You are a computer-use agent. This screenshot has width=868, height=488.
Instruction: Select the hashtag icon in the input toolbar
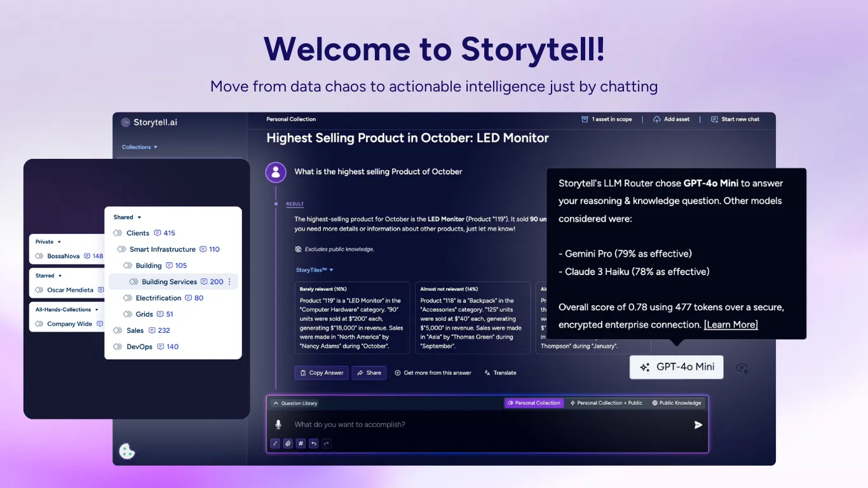point(301,444)
